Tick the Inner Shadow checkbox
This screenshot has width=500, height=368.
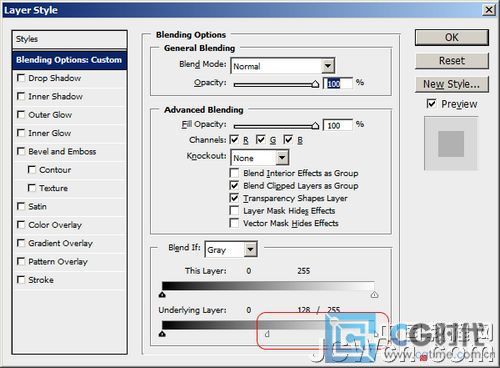(x=21, y=96)
